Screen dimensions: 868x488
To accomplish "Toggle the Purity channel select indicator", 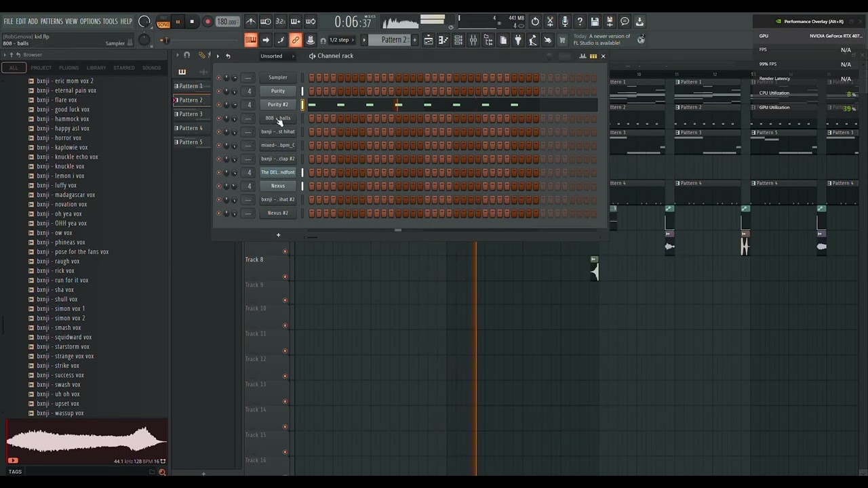I will pos(302,91).
